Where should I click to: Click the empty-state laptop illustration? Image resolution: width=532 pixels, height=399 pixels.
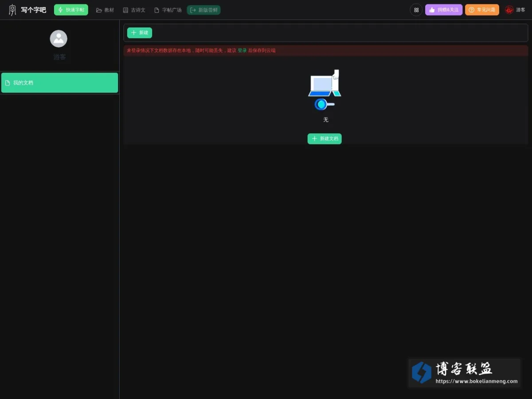pos(325,90)
